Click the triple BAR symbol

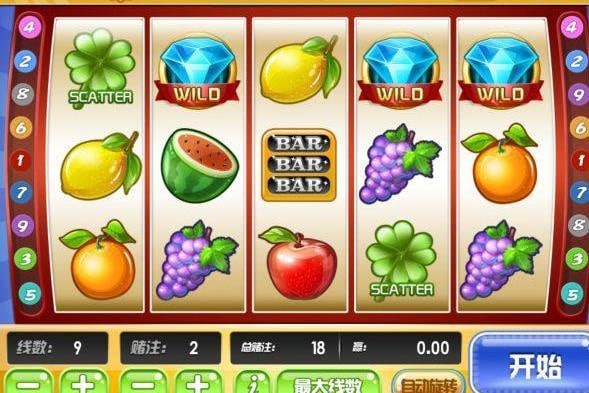[x=299, y=165]
